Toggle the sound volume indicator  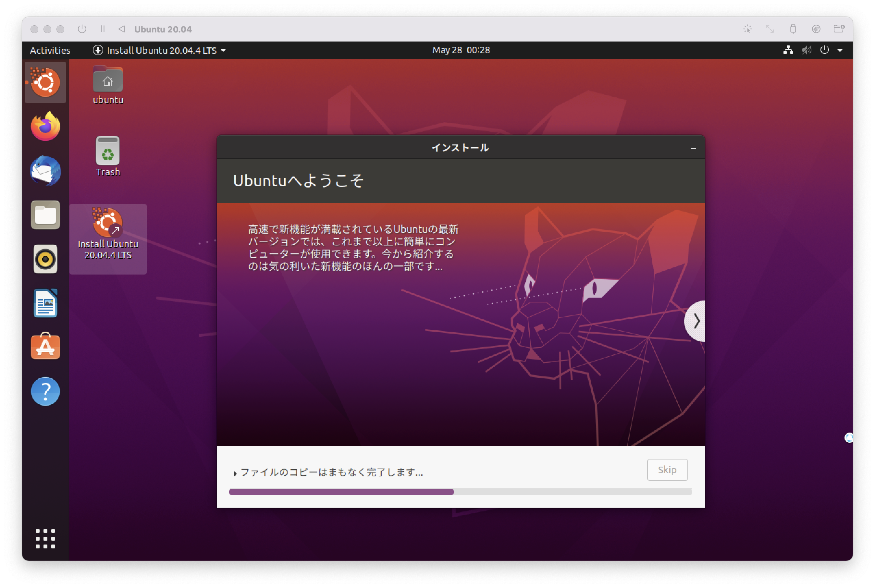(809, 50)
